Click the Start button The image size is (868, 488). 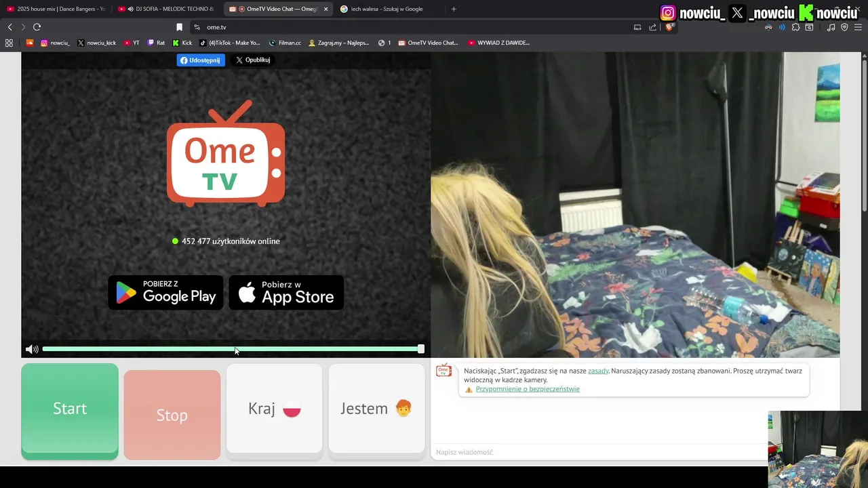coord(70,411)
